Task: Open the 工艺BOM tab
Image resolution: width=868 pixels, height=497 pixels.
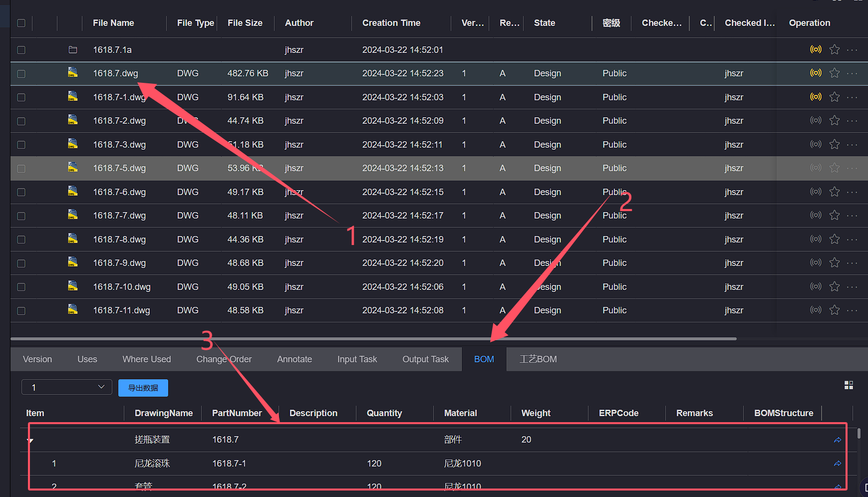Action: (x=538, y=359)
